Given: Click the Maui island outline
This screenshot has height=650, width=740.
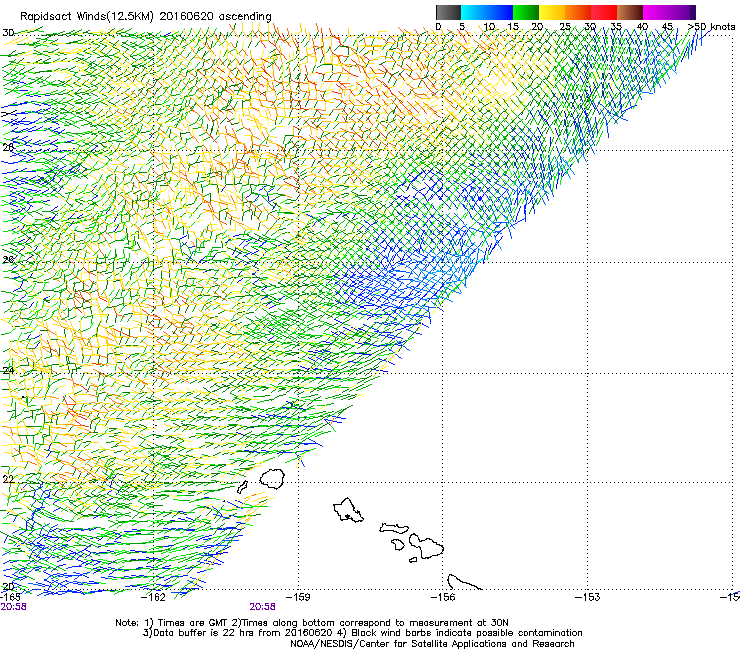Looking at the screenshot, I should (x=426, y=546).
